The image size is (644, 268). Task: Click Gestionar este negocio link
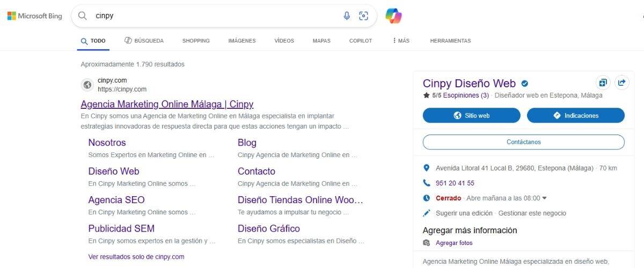[x=532, y=213]
